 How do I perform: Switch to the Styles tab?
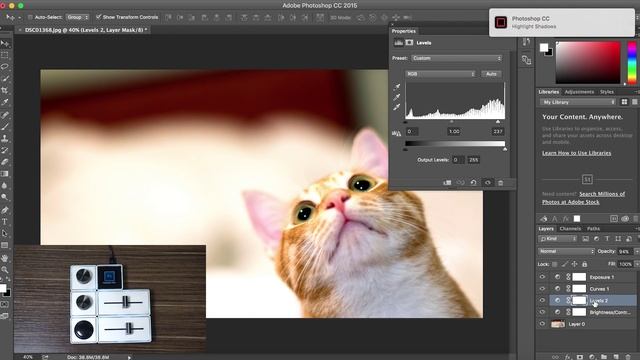pyautogui.click(x=607, y=92)
